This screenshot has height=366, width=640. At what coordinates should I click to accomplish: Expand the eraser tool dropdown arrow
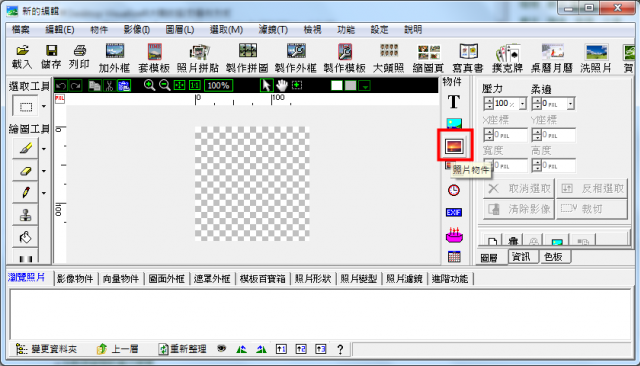tap(44, 171)
